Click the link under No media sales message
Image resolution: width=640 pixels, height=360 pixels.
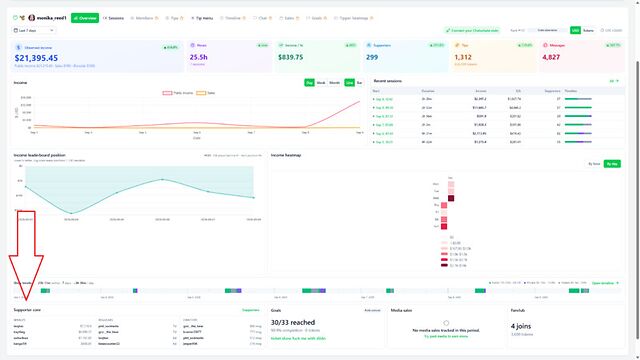pyautogui.click(x=446, y=336)
